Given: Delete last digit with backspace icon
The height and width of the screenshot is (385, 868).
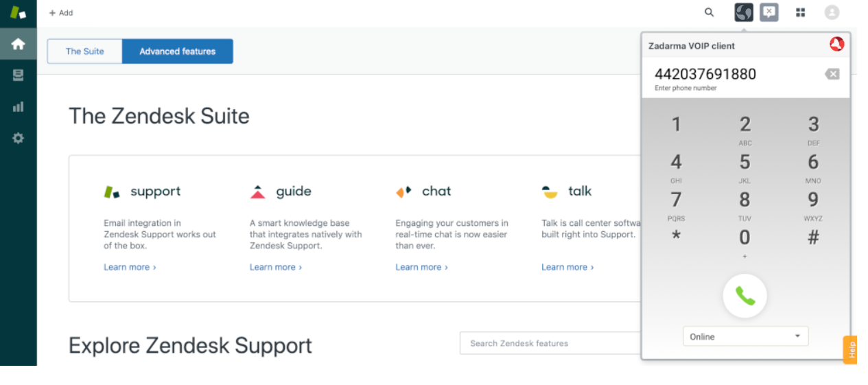Looking at the screenshot, I should point(832,74).
